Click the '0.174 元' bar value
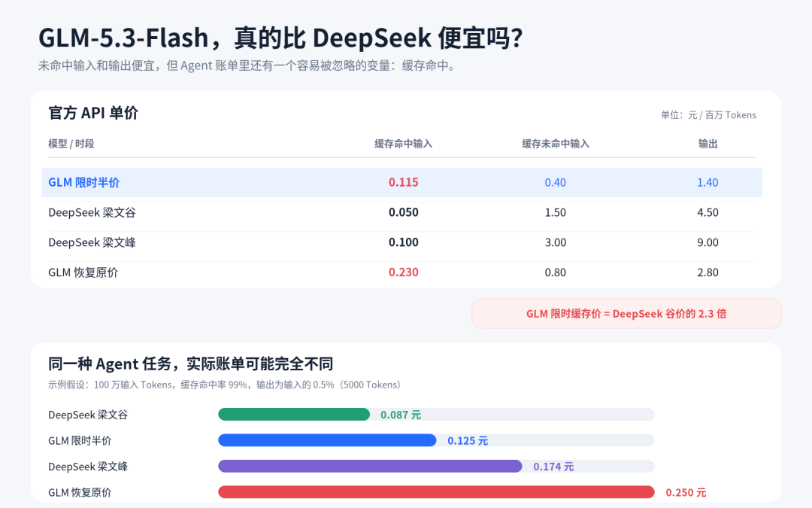The width and height of the screenshot is (812, 508). tap(553, 467)
